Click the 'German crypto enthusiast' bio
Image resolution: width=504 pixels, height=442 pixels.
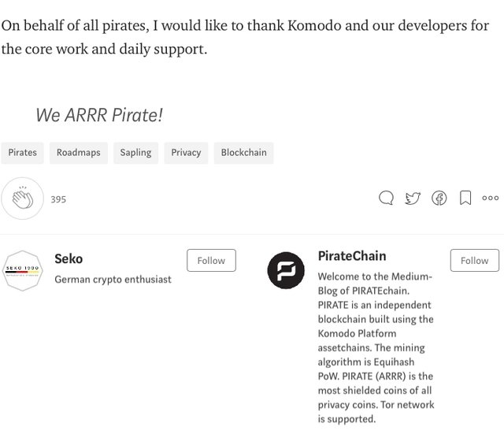tap(113, 280)
